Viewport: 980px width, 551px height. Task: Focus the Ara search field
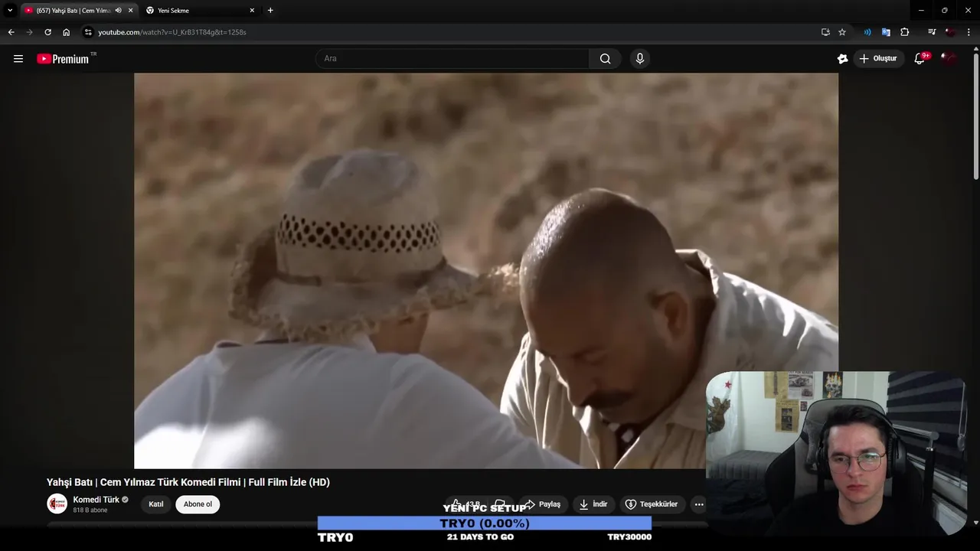(452, 58)
